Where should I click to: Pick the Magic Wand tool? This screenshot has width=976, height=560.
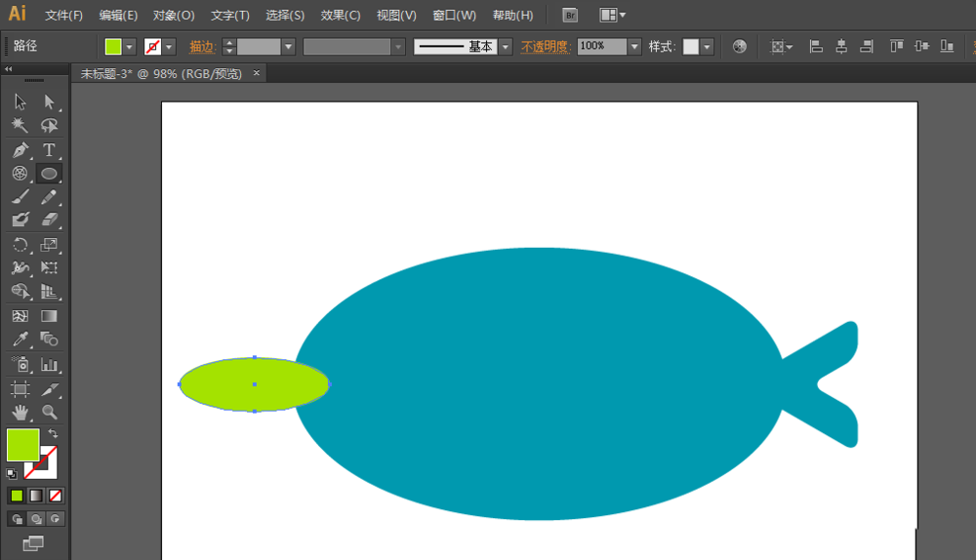20,126
